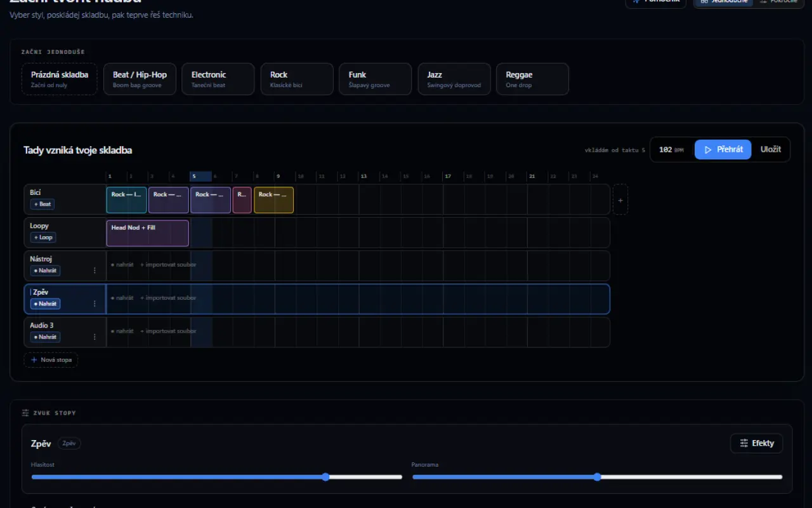Select the Zpěv track name in the track list
Viewport: 812px width, 508px height.
pyautogui.click(x=41, y=292)
